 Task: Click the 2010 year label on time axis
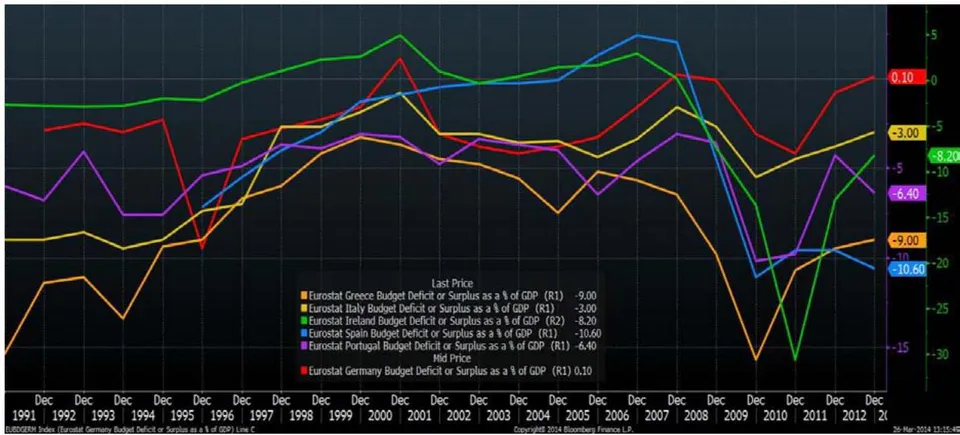776,416
